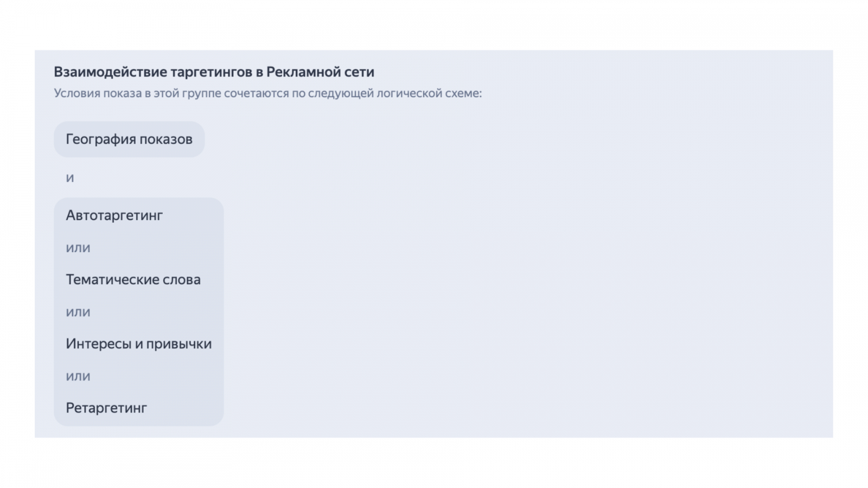Viewport: 868px width, 488px height.
Task: Click the "География показов" chip
Action: click(129, 139)
